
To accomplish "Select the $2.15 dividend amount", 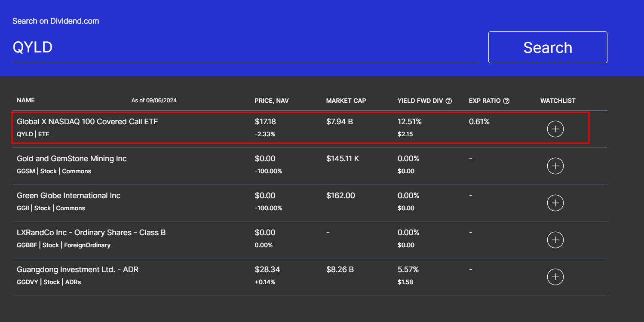I will 405,134.
